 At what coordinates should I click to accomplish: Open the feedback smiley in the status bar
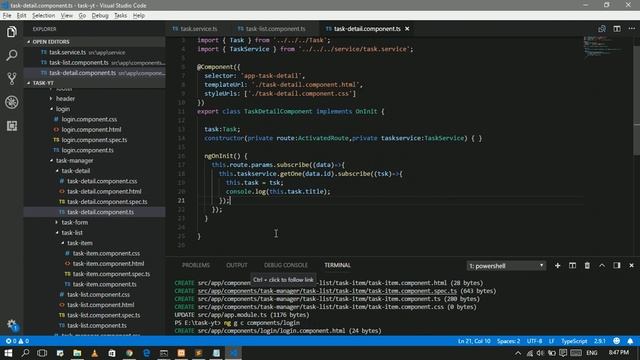(616, 341)
